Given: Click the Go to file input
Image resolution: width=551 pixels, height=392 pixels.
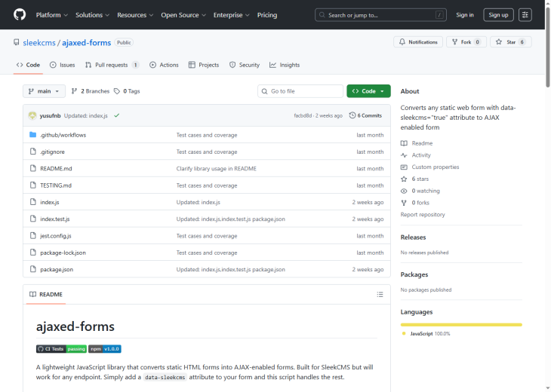Looking at the screenshot, I should (300, 91).
